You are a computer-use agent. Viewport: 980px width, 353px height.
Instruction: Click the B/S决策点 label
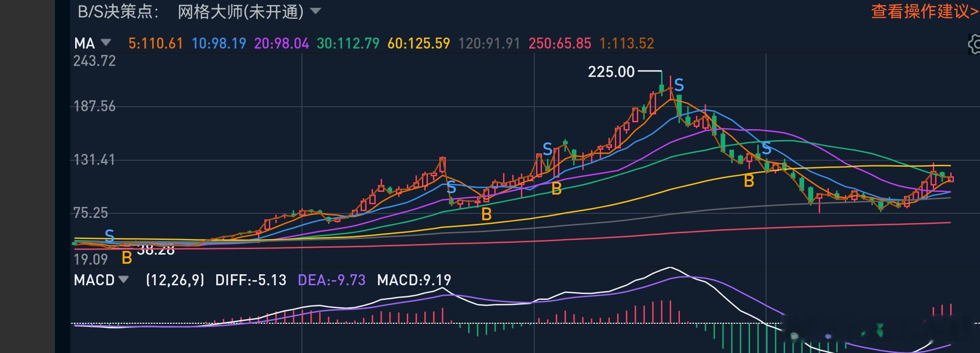point(118,11)
